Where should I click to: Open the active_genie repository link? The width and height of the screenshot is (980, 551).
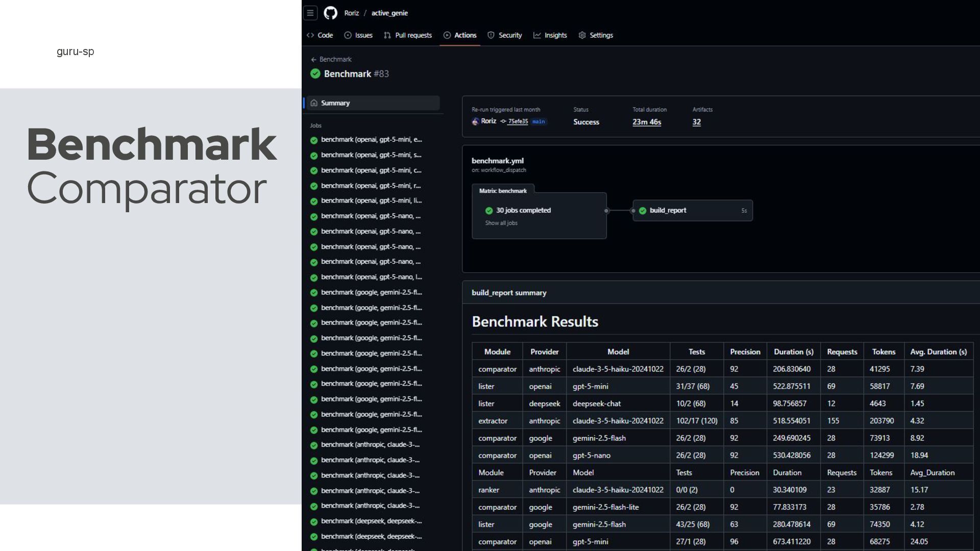pos(389,13)
